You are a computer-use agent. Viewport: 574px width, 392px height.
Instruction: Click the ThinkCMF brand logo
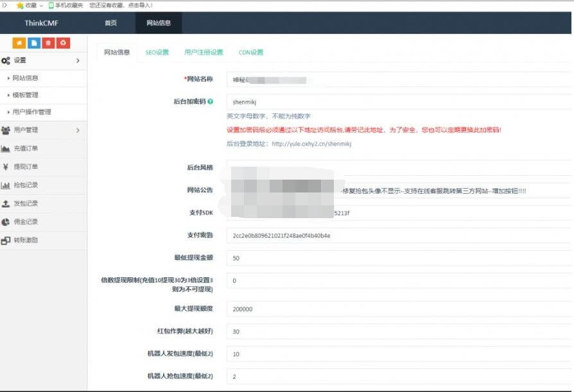click(x=41, y=22)
